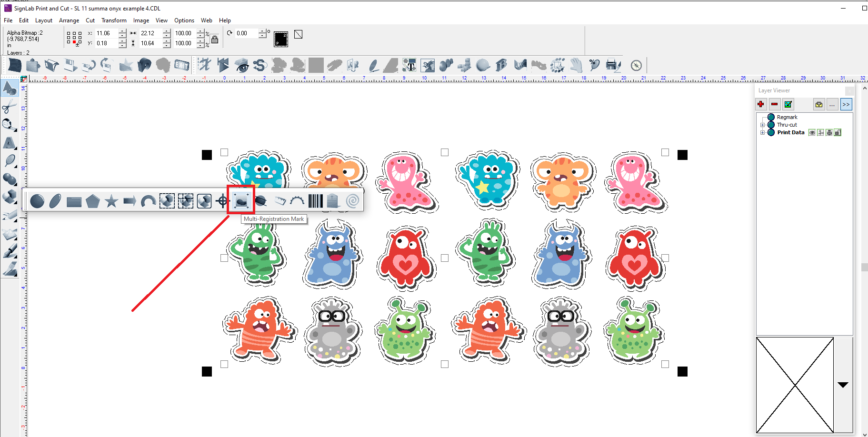Click the printer with pen toolbar icon

pyautogui.click(x=614, y=65)
